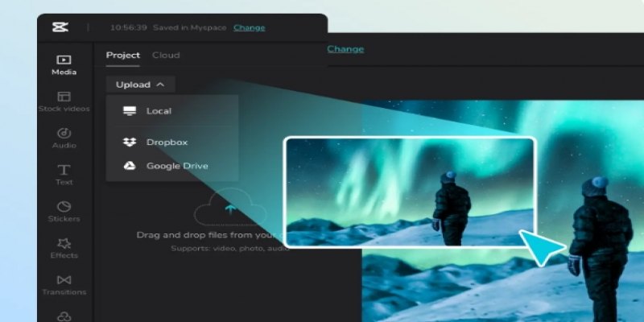Choose Dropbox upload option
Image resolution: width=644 pixels, height=322 pixels.
pos(172,142)
